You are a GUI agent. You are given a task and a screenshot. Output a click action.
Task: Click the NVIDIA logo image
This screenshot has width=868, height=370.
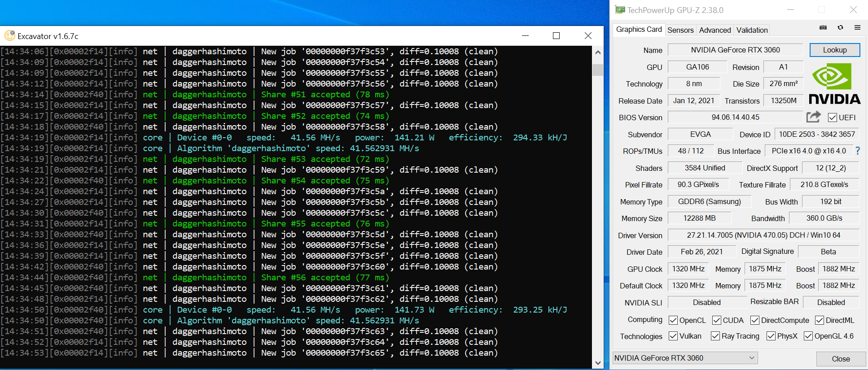point(834,84)
